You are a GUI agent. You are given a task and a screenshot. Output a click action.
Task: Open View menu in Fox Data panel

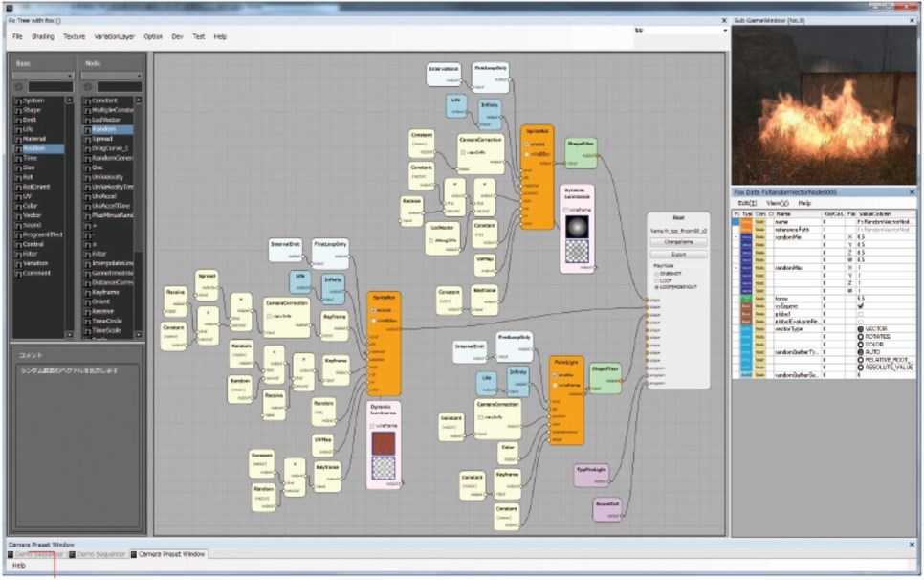pyautogui.click(x=778, y=203)
